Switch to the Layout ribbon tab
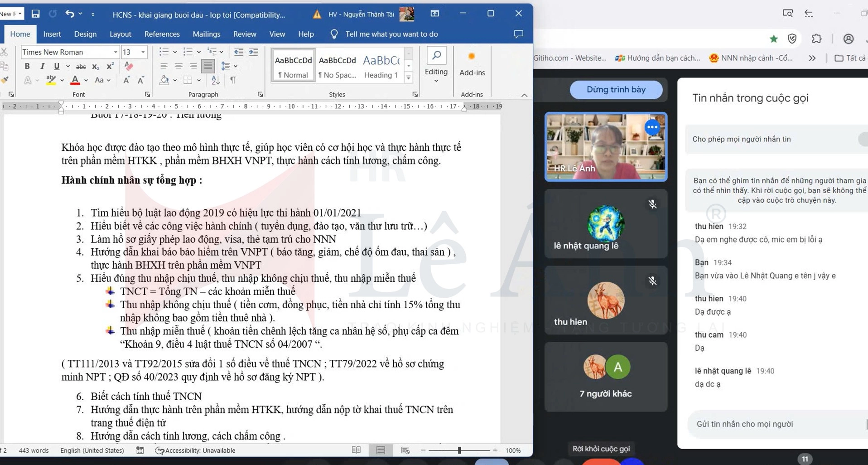868x465 pixels. point(120,34)
